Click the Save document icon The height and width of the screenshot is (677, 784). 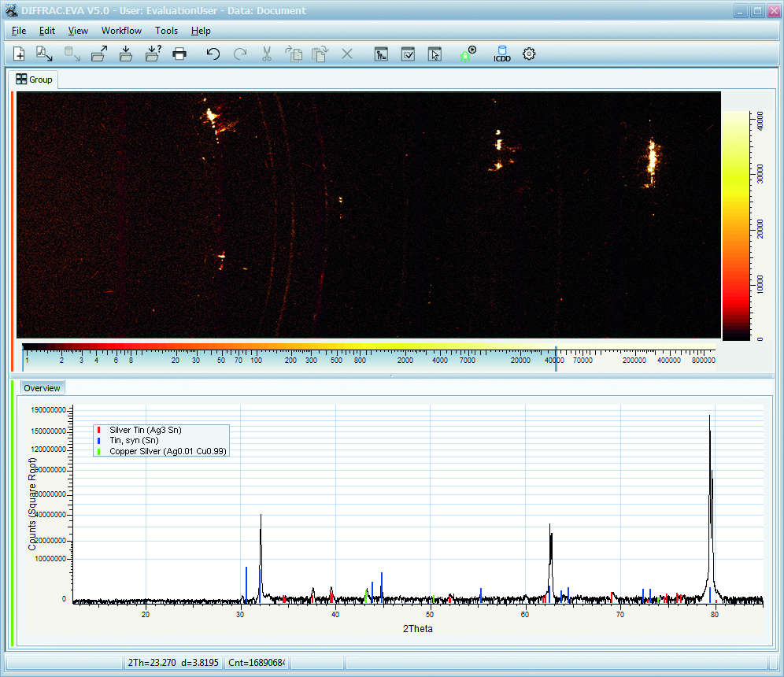tap(126, 54)
